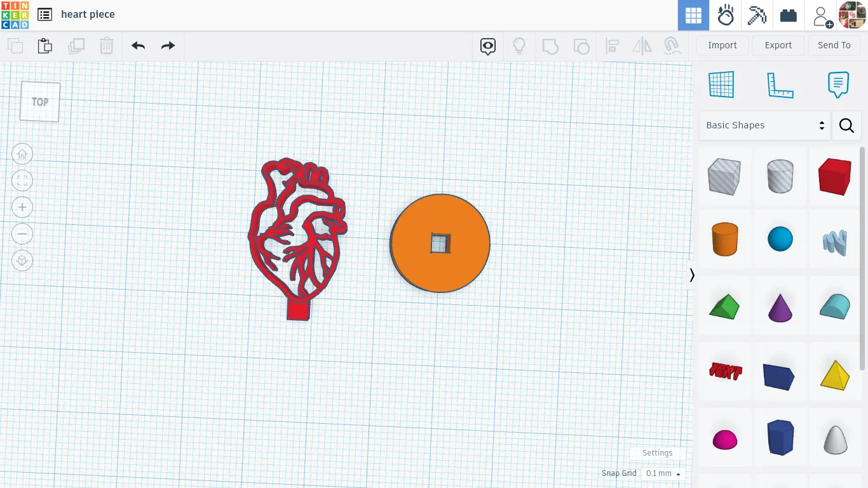The height and width of the screenshot is (488, 868).
Task: Click the Undo arrow in toolbar
Action: (138, 46)
